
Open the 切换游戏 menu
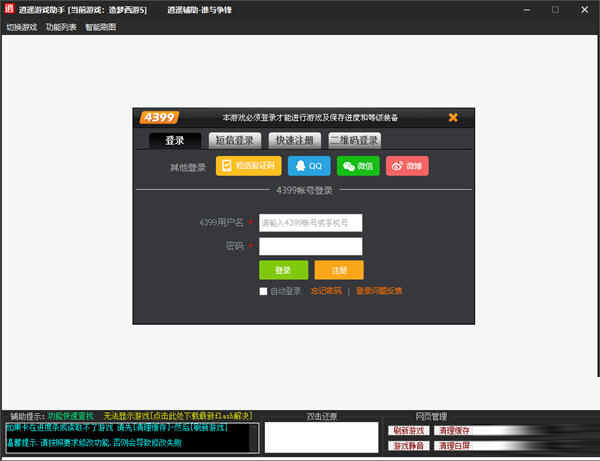click(x=21, y=27)
